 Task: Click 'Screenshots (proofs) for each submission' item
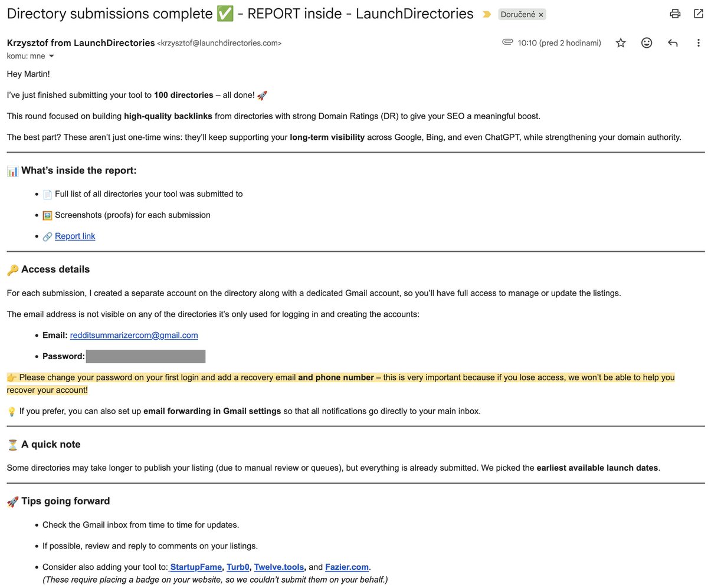pyautogui.click(x=133, y=215)
